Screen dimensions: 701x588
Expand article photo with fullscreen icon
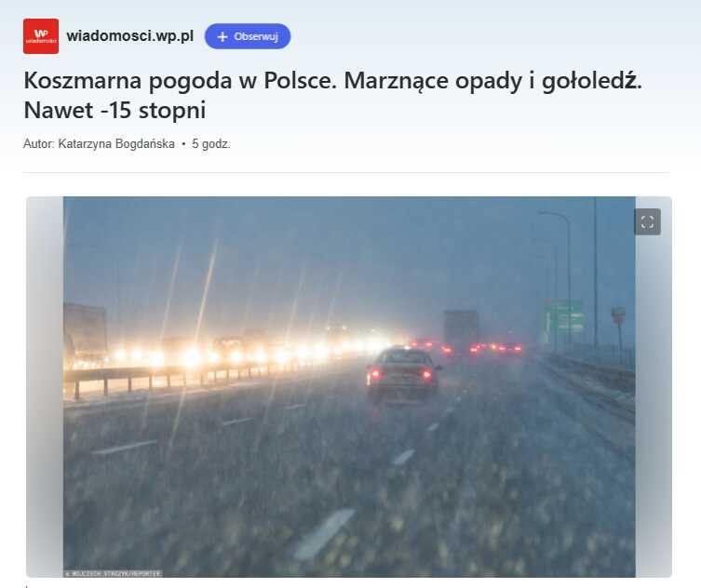tap(647, 221)
